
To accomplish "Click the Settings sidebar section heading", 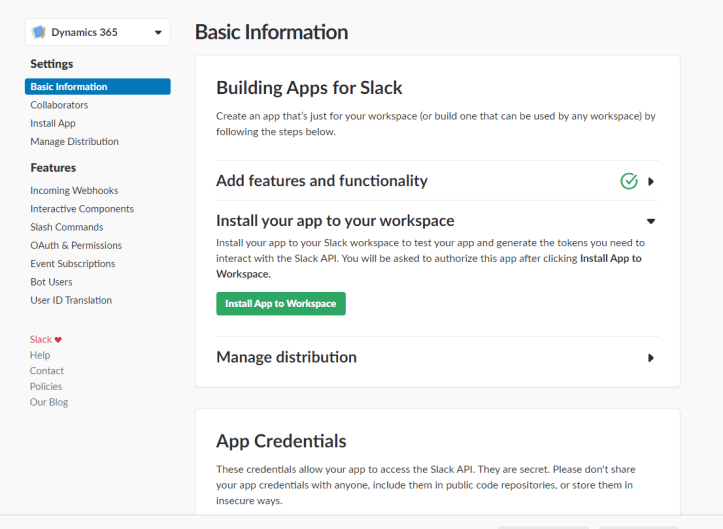I will [52, 64].
